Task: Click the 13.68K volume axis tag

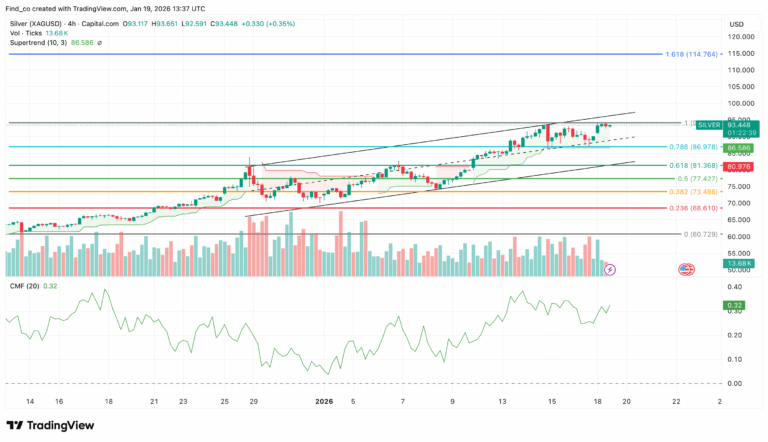Action: pyautogui.click(x=739, y=263)
